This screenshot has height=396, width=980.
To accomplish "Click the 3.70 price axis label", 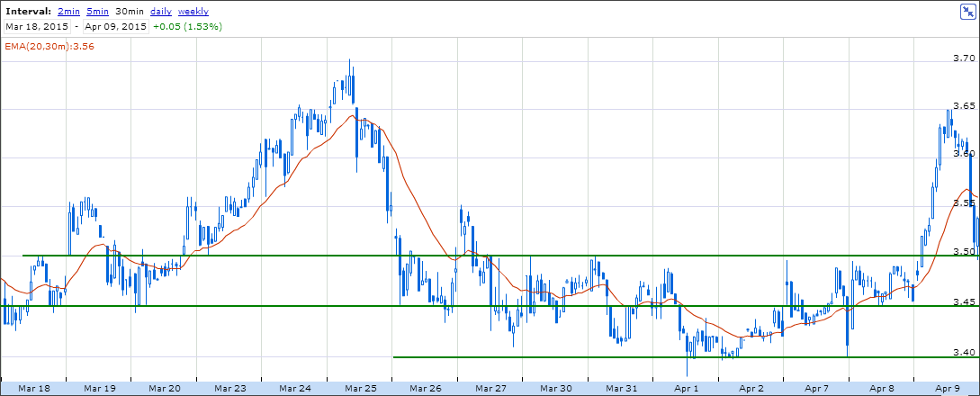I will (964, 58).
